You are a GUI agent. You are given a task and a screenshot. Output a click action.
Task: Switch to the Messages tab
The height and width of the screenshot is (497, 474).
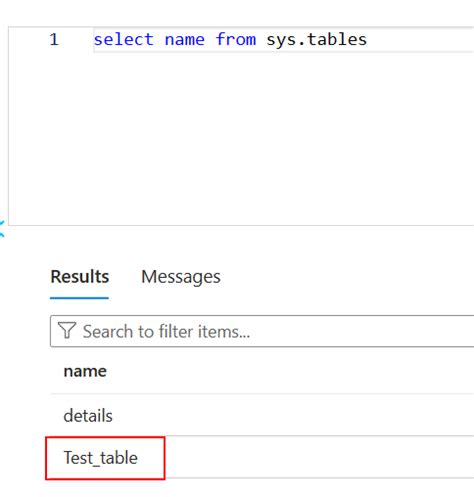pos(181,277)
